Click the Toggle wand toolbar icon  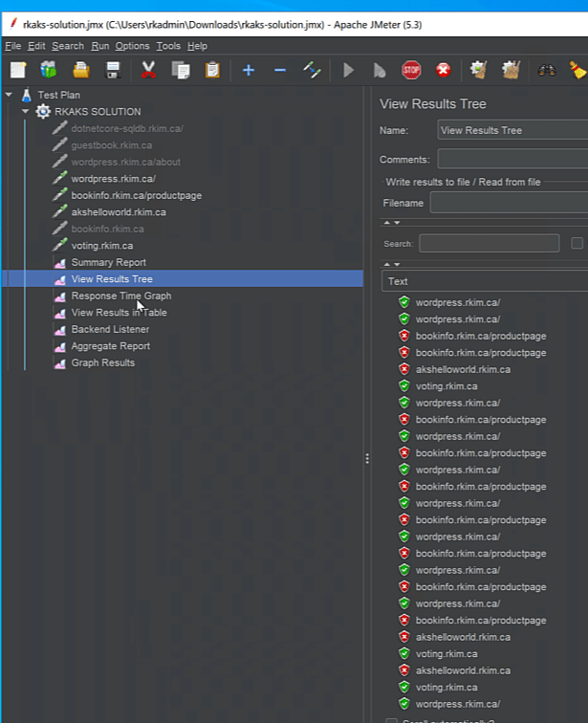pos(311,70)
